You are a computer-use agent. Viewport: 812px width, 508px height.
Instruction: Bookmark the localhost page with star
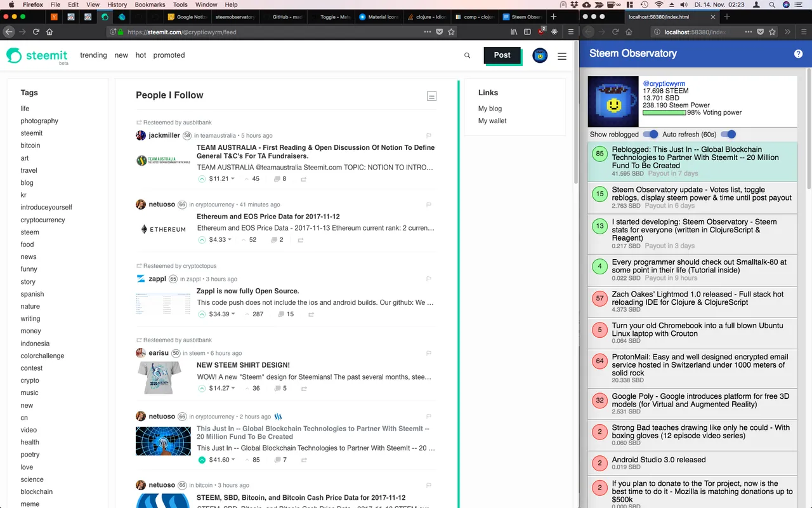(x=772, y=32)
